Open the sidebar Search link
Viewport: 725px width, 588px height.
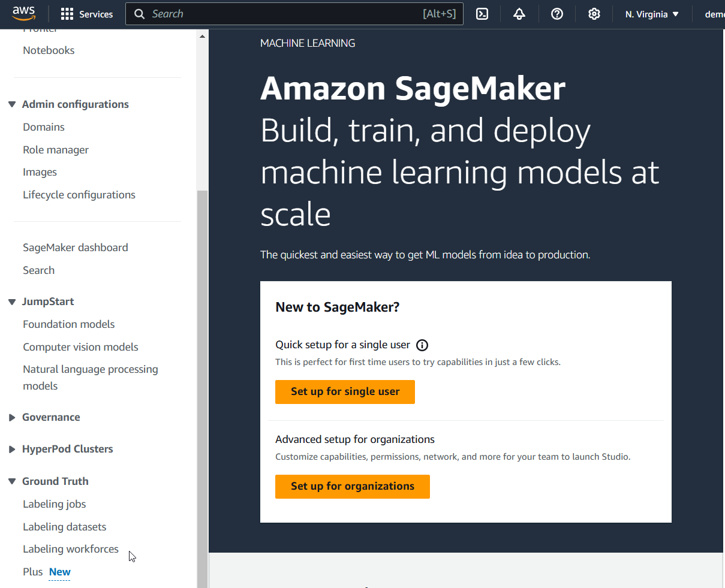(38, 270)
